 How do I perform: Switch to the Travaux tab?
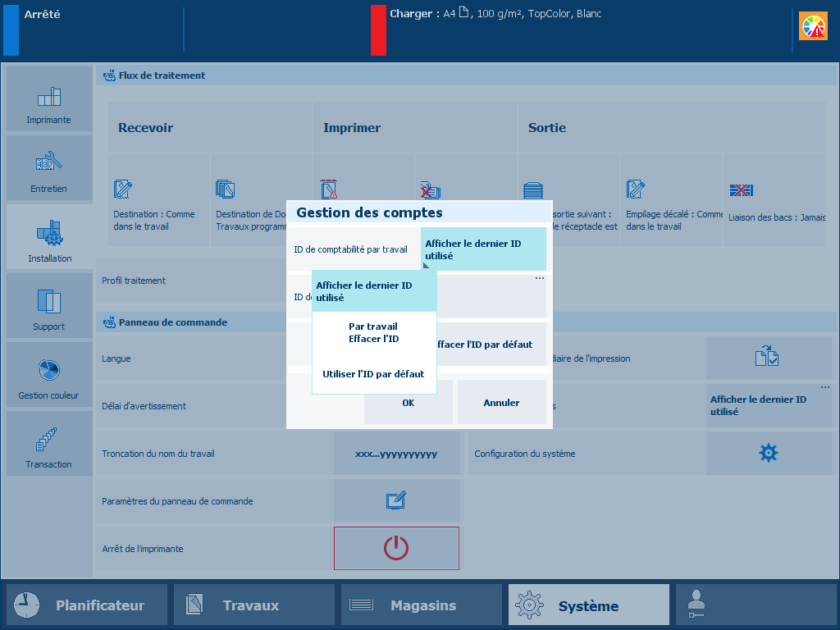click(x=254, y=605)
